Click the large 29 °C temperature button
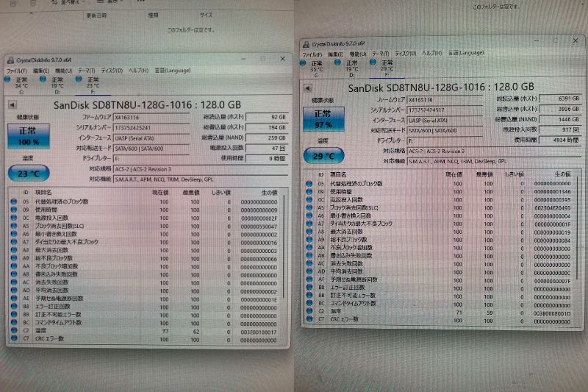Viewport: 588px width, 392px height. pos(323,156)
